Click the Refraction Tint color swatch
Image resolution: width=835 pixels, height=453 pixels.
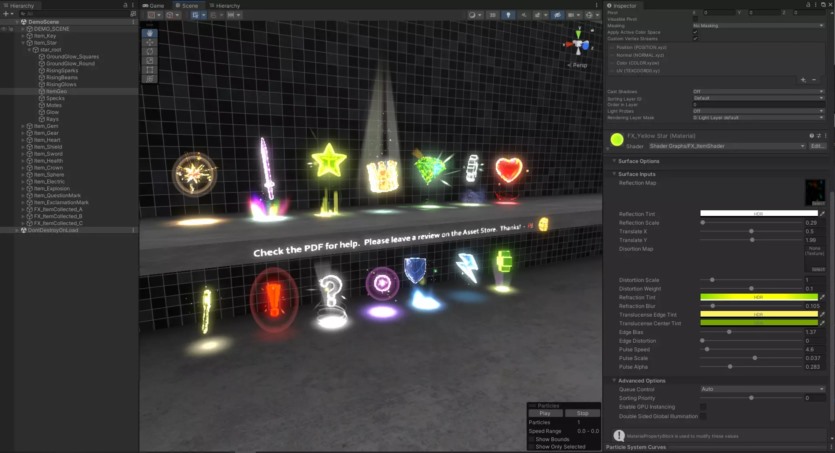759,298
